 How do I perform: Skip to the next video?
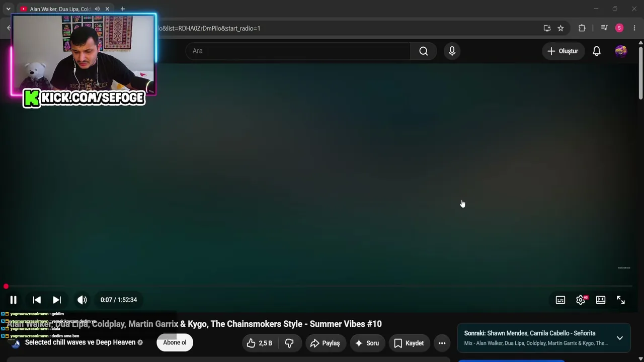(x=57, y=300)
